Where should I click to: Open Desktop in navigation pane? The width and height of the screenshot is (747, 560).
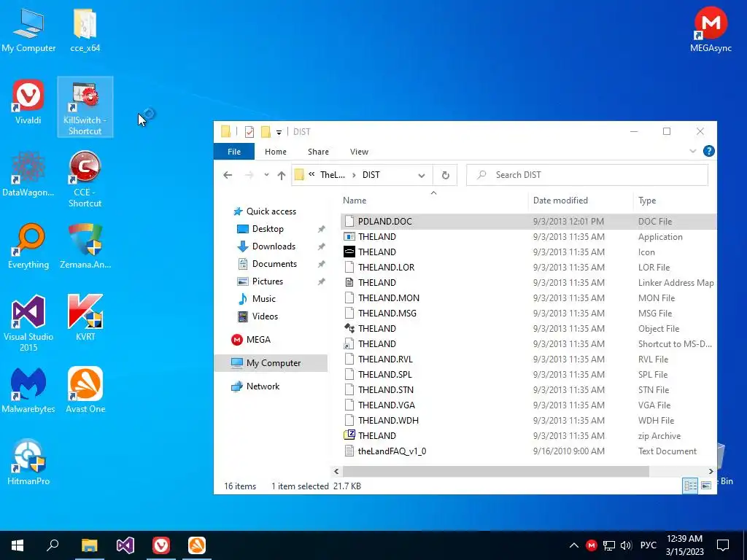(x=260, y=229)
